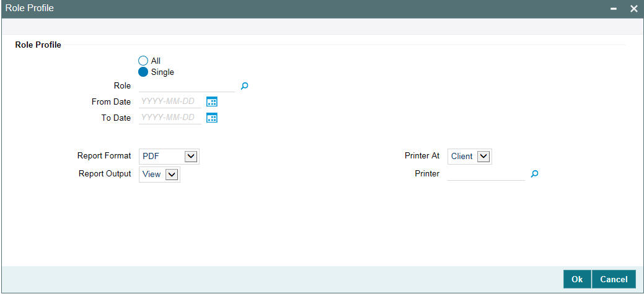Focus the Role input field

187,86
